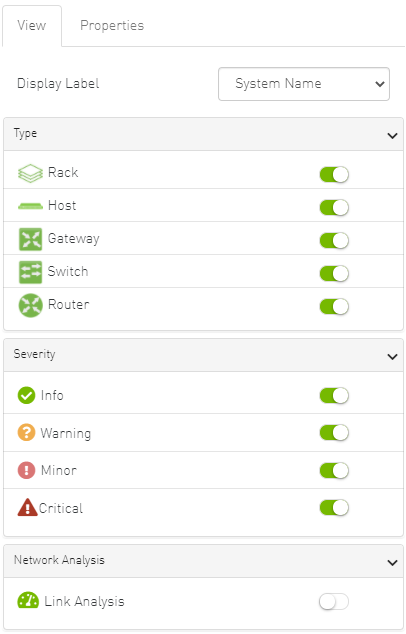Click the green Gateway icon

(30, 239)
